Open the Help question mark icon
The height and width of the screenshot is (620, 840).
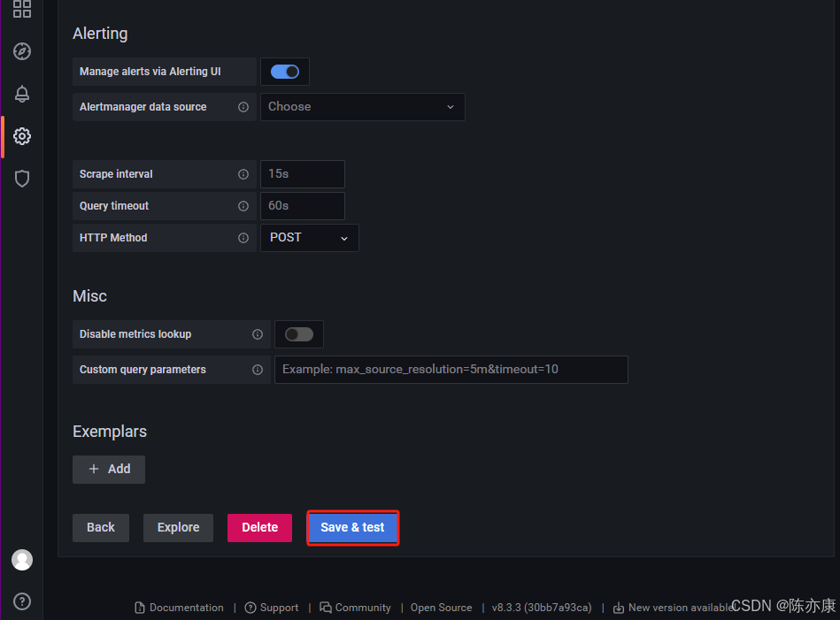click(22, 601)
